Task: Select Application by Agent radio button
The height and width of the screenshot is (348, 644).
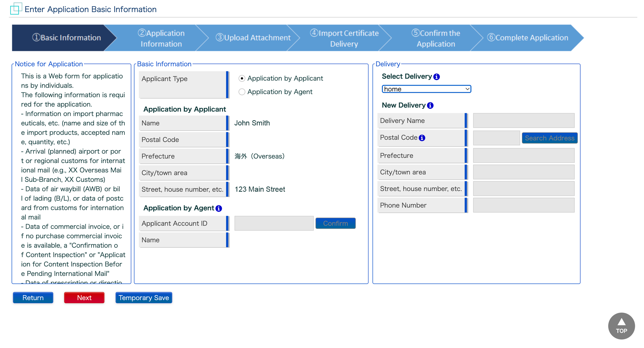Action: [242, 92]
